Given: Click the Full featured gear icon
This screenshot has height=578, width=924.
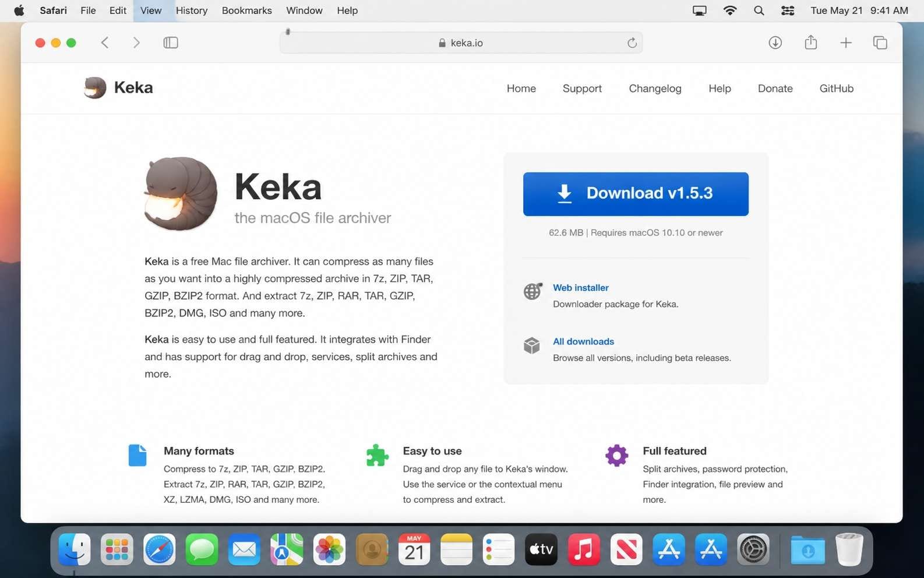Looking at the screenshot, I should tap(616, 455).
